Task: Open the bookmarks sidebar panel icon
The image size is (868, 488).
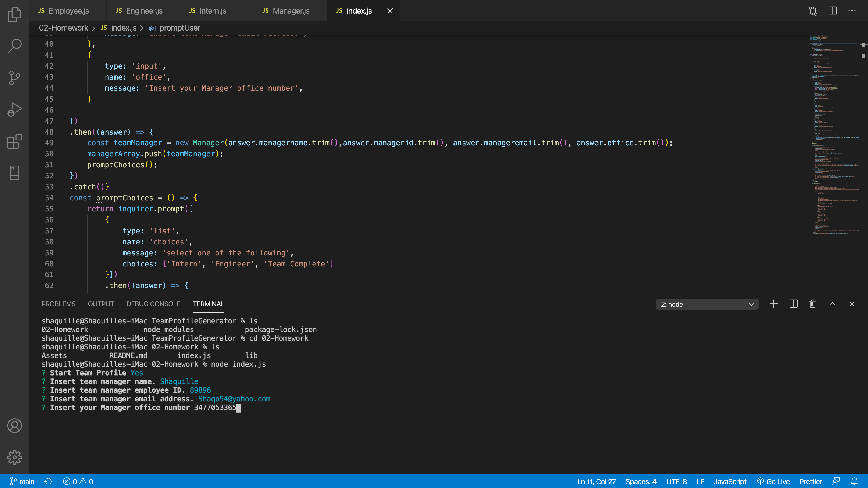Action: pyautogui.click(x=14, y=173)
